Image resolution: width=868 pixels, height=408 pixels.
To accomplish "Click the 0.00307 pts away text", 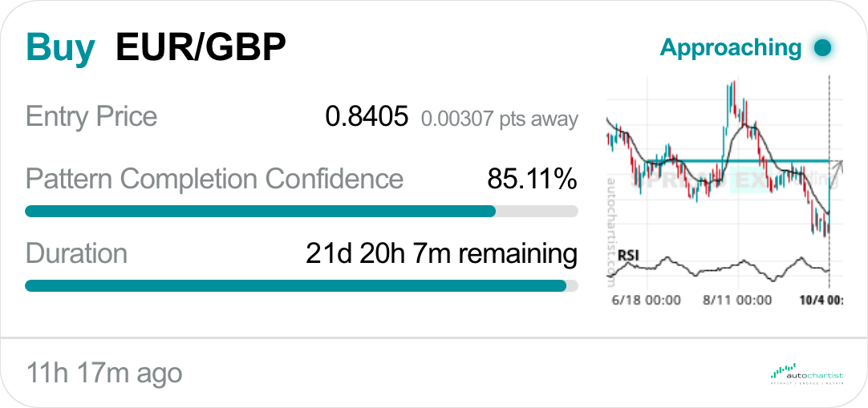I will click(499, 119).
